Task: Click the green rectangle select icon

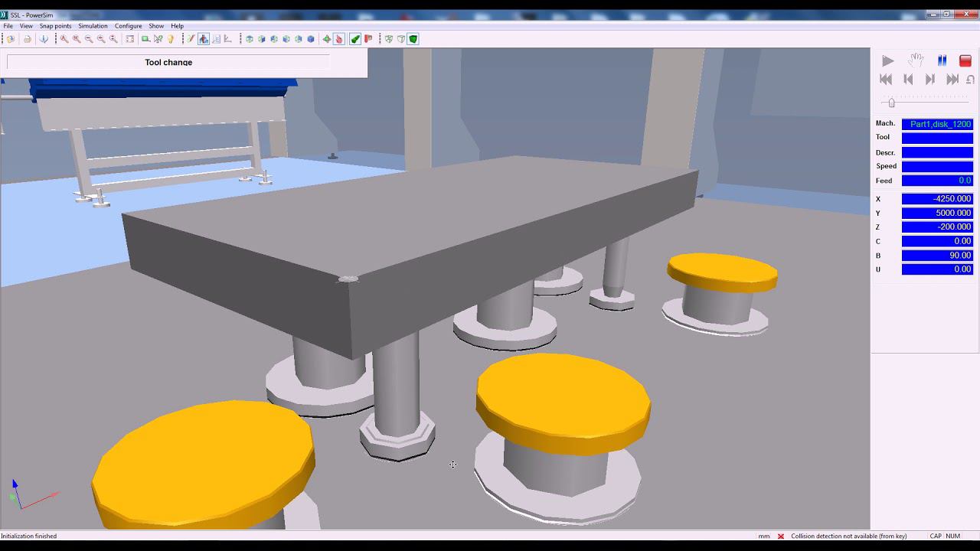Action: click(x=145, y=39)
